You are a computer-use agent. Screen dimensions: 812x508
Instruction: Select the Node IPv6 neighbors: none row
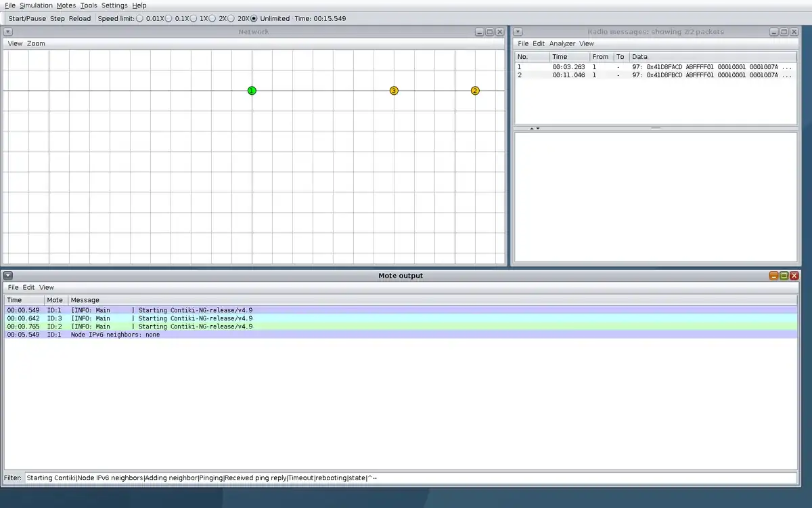(x=401, y=335)
